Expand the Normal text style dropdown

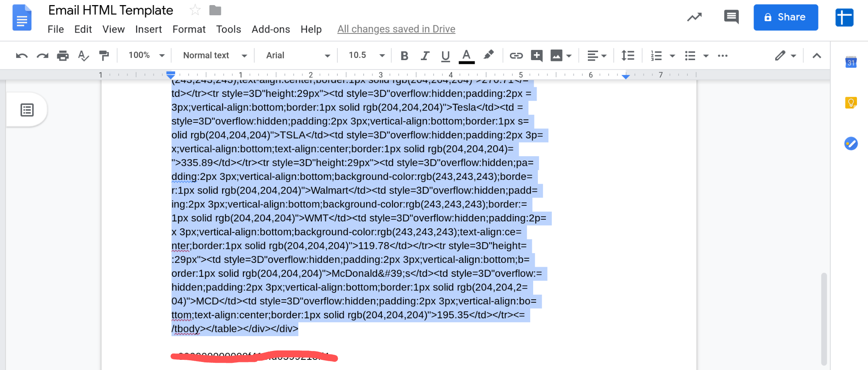tap(214, 55)
